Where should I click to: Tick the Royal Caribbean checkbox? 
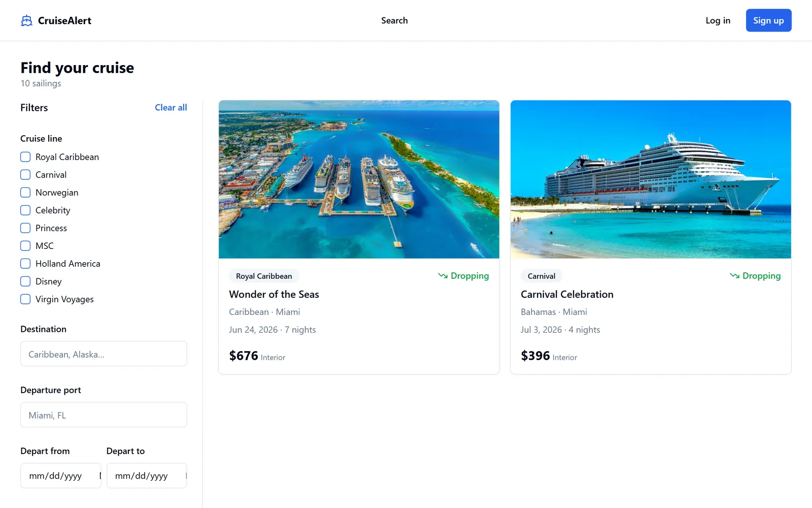pos(25,157)
